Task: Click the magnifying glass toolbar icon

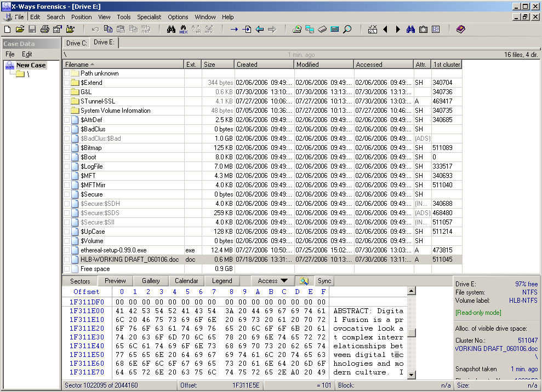Action: click(x=347, y=30)
